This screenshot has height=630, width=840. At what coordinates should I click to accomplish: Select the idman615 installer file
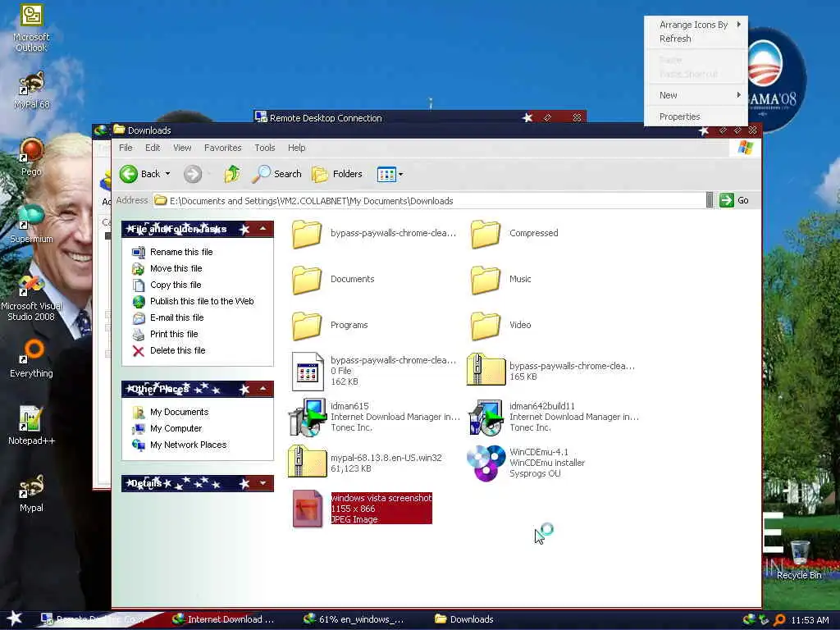374,417
